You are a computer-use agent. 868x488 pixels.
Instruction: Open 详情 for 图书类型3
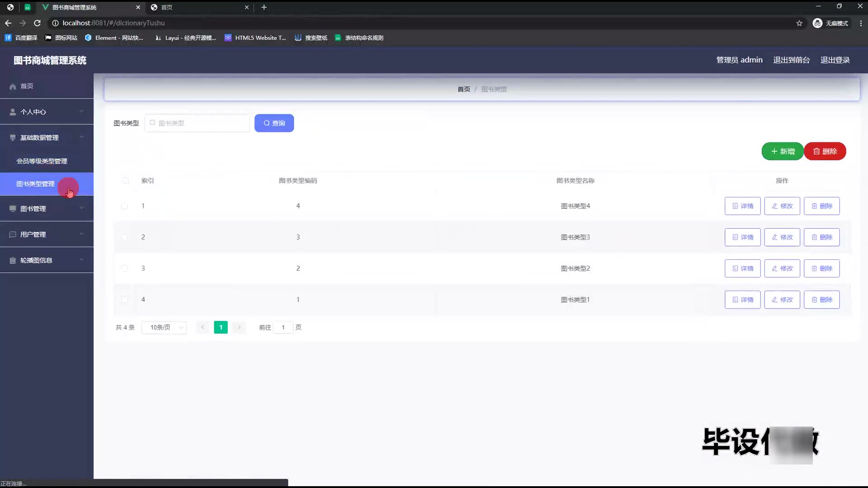coord(742,237)
